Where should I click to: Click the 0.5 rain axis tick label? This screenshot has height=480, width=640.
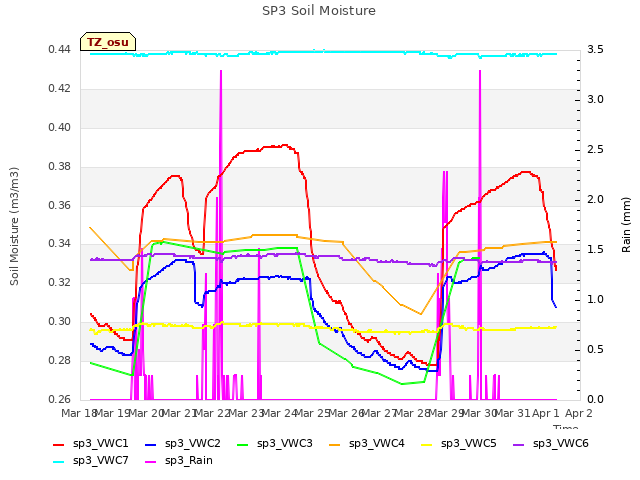pos(595,349)
